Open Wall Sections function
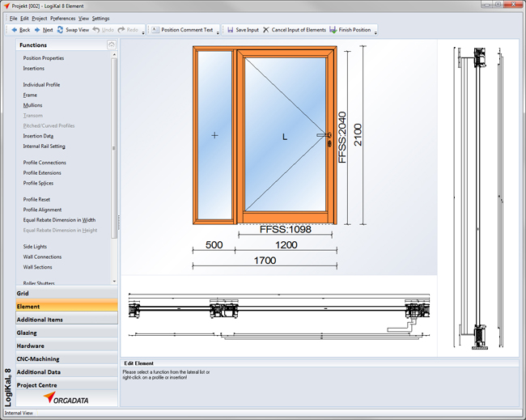The height and width of the screenshot is (420, 526). 37,267
